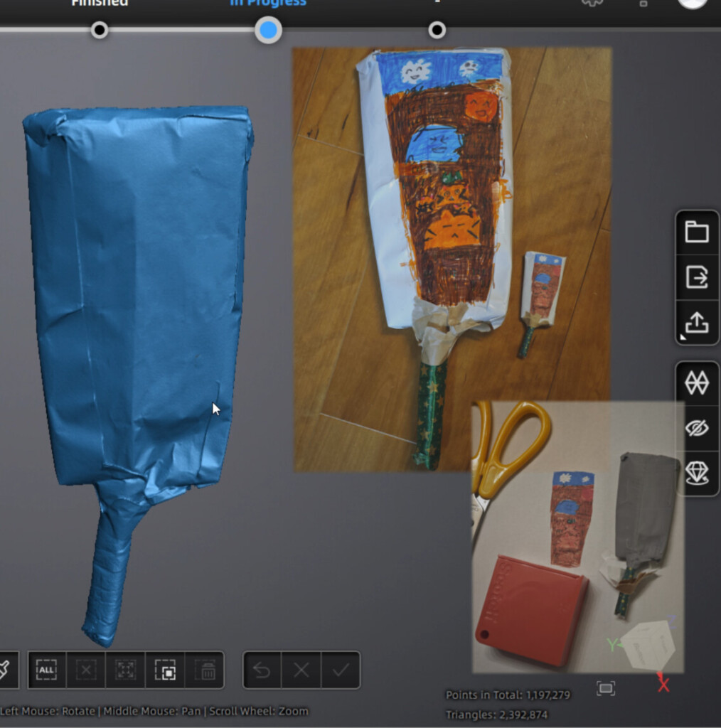
Task: Click the dashed expand-arrows selection icon
Action: 125,670
